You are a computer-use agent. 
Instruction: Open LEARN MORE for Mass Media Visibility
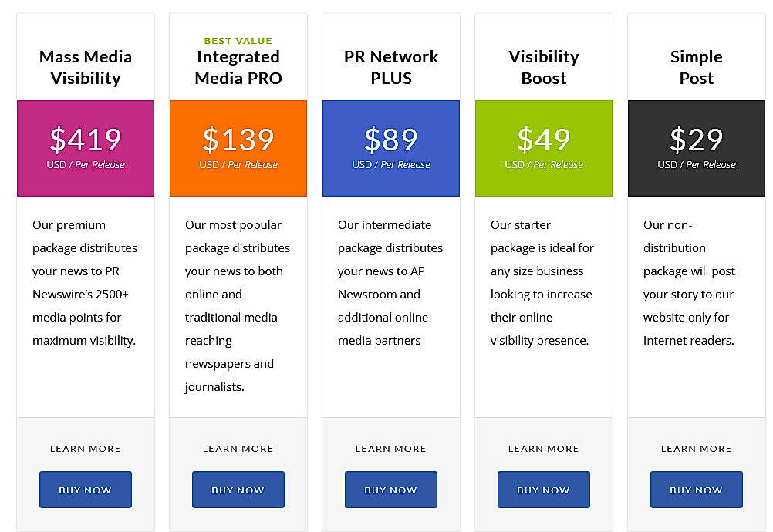coord(85,448)
